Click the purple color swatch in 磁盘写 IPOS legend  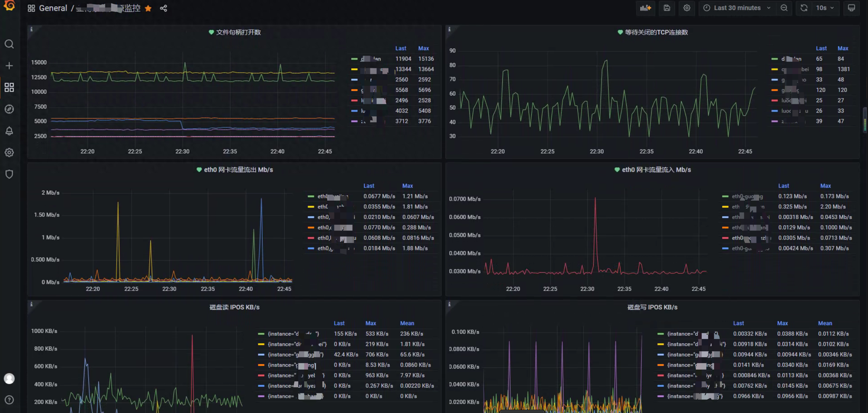tap(660, 396)
